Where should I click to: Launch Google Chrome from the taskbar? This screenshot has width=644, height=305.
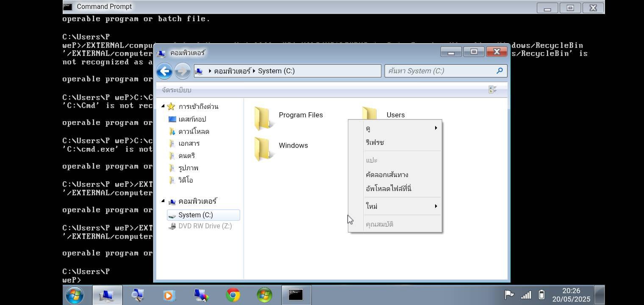(233, 295)
